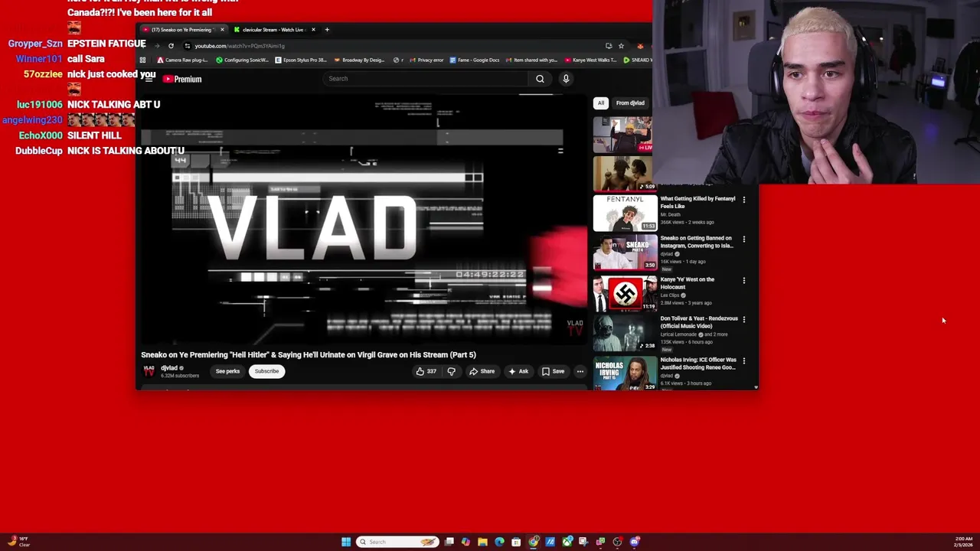Switch to Sneako on Ye Premiering tab
Image resolution: width=980 pixels, height=551 pixels.
[x=181, y=30]
